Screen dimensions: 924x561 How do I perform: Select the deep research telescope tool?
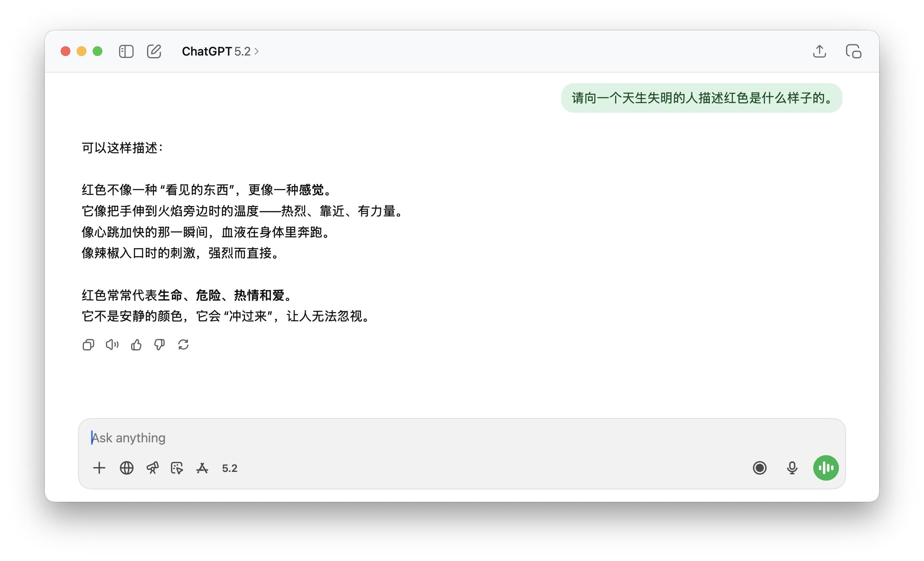click(152, 468)
